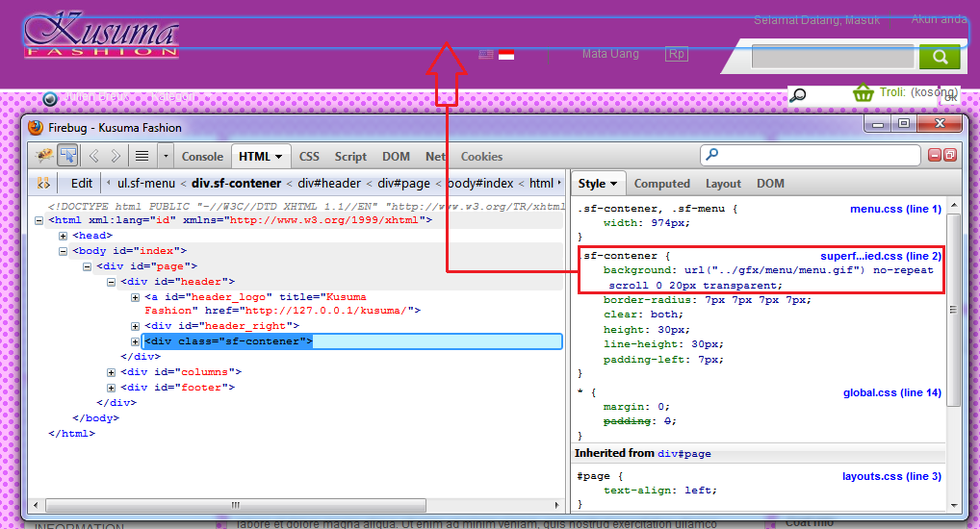The height and width of the screenshot is (529, 980).
Task: Click the green search button
Action: click(940, 56)
